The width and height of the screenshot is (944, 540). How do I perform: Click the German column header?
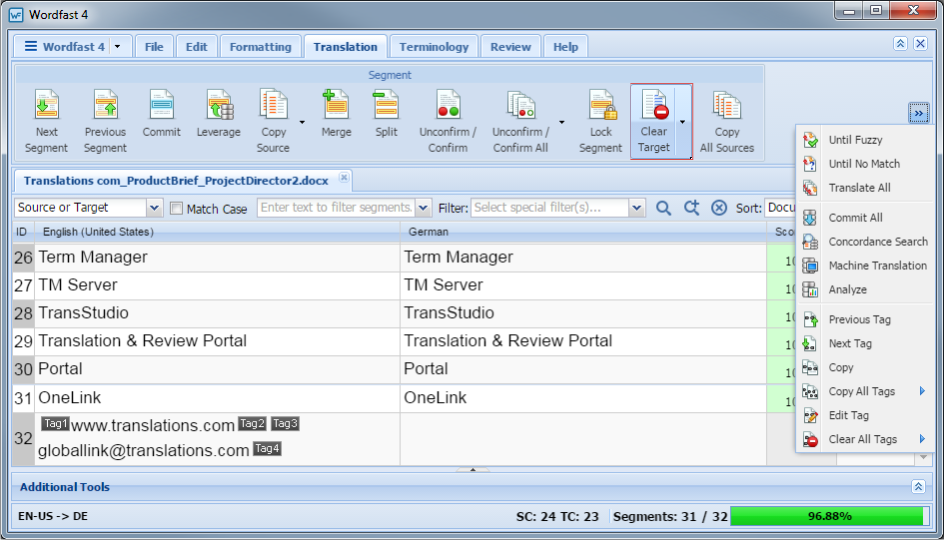pos(583,232)
